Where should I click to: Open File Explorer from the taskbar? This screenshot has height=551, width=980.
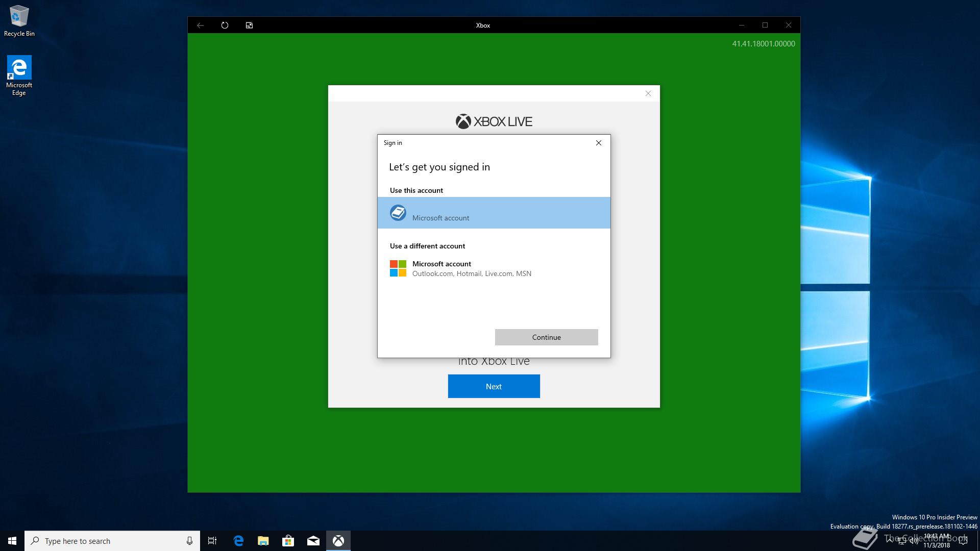(x=263, y=541)
